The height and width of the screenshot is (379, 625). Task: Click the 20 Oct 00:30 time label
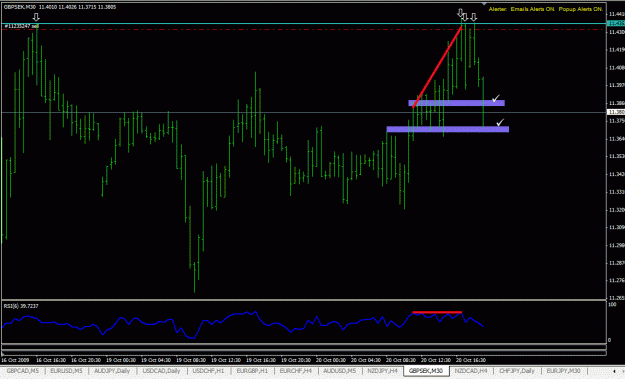tap(331, 360)
